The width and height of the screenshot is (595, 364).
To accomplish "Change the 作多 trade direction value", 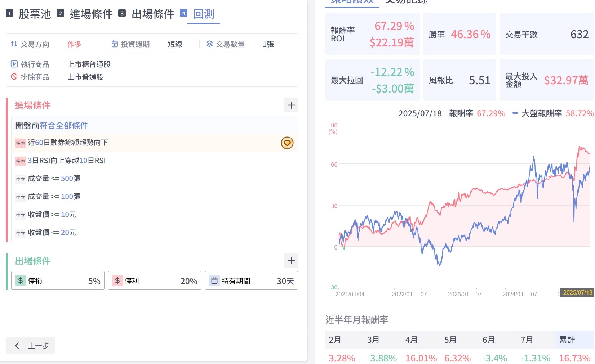I will click(74, 44).
